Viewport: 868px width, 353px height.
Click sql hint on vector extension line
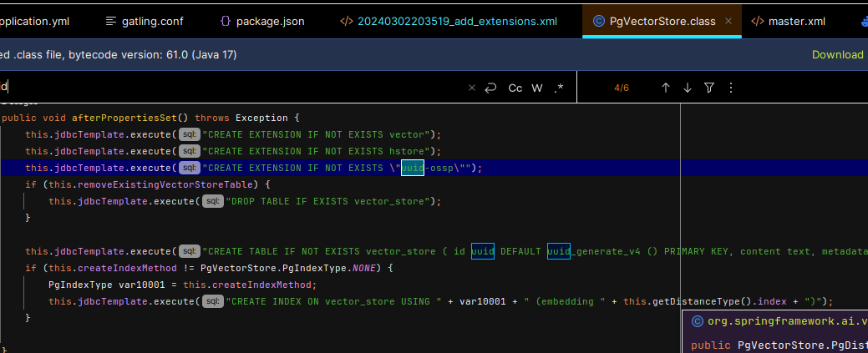coord(190,134)
